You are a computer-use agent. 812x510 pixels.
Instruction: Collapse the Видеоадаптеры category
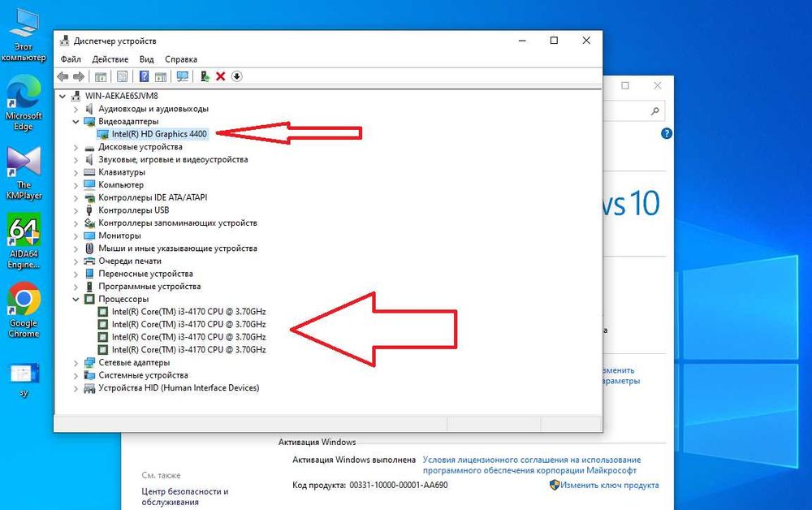pos(76,122)
